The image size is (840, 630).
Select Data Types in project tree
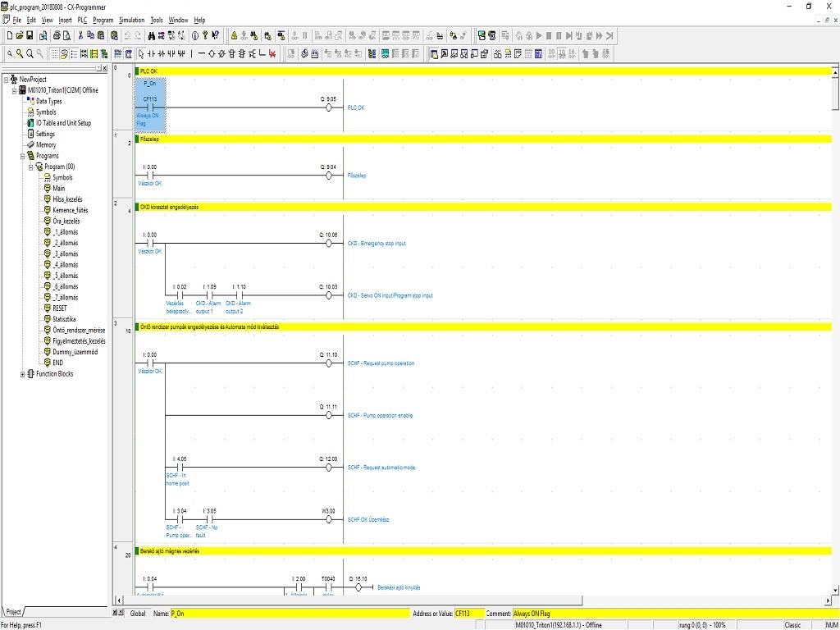point(48,101)
